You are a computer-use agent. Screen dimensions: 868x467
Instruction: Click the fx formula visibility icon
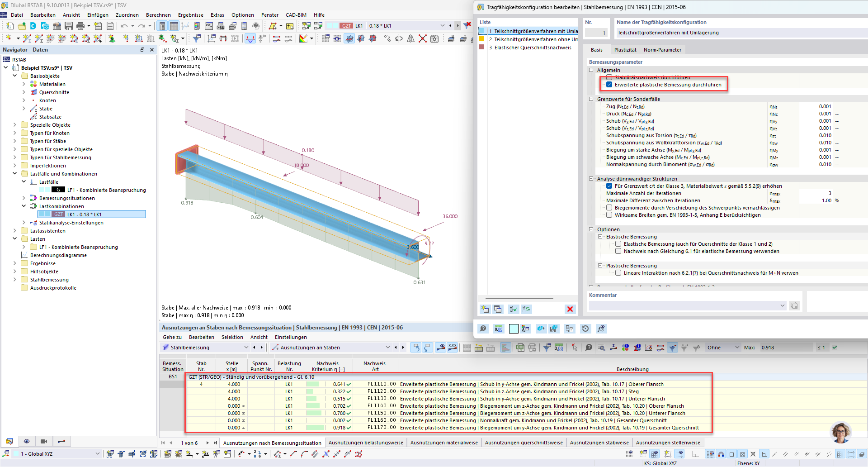[601, 329]
